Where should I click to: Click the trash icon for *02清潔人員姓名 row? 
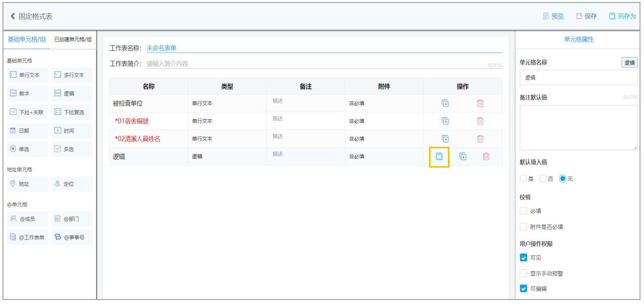[480, 139]
